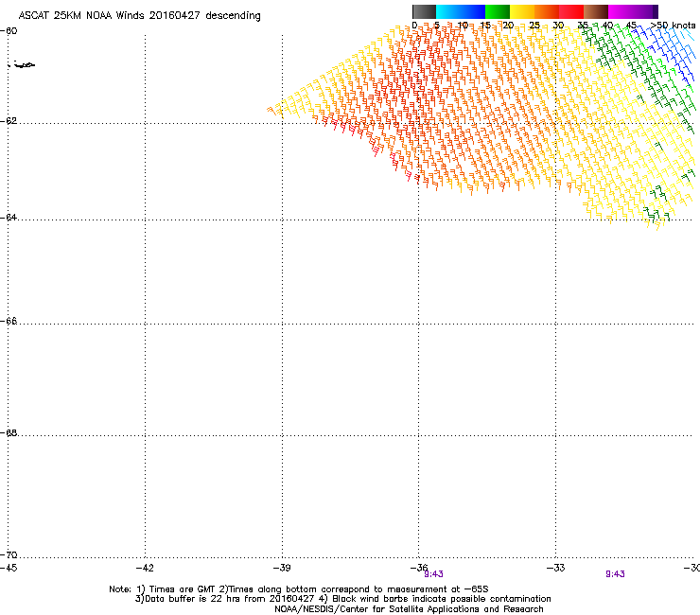Click the chart title 'ASCAT 25KM NOAA Winds 20160427 descending'
The height and width of the screenshot is (615, 700).
tap(139, 16)
